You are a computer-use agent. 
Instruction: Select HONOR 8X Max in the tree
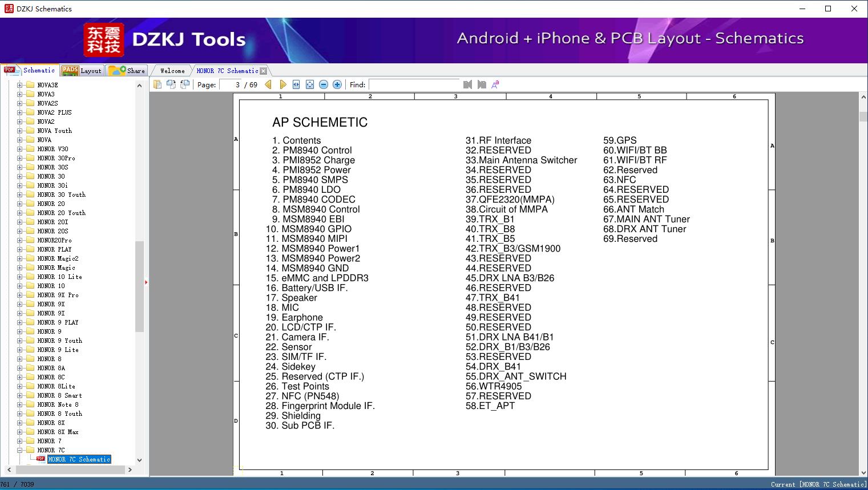click(58, 432)
